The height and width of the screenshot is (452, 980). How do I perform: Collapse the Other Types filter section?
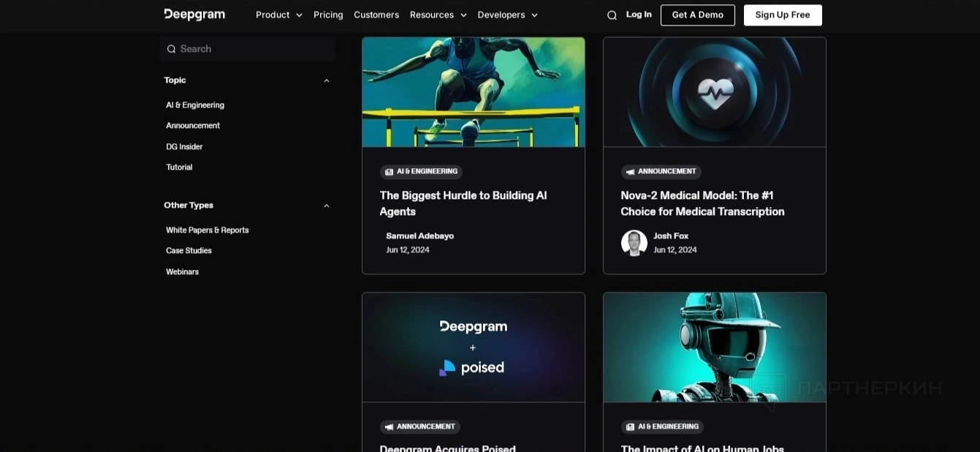(x=327, y=206)
